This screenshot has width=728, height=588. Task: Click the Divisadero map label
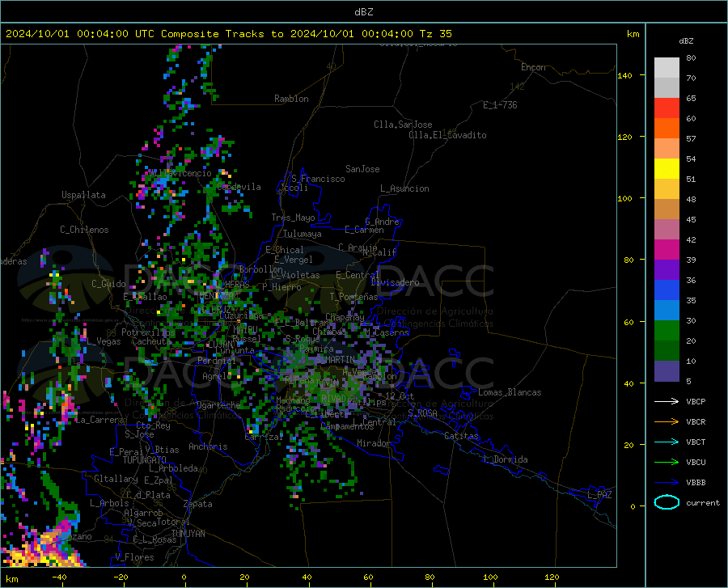click(x=395, y=282)
